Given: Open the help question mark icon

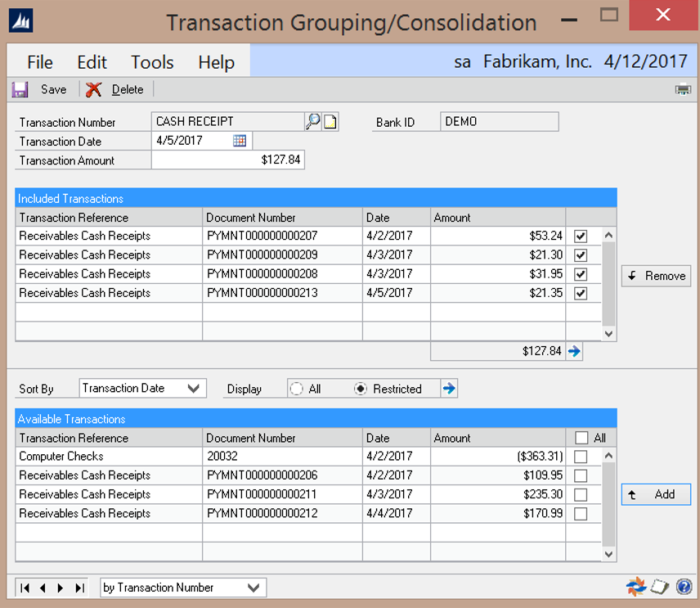Looking at the screenshot, I should (684, 587).
